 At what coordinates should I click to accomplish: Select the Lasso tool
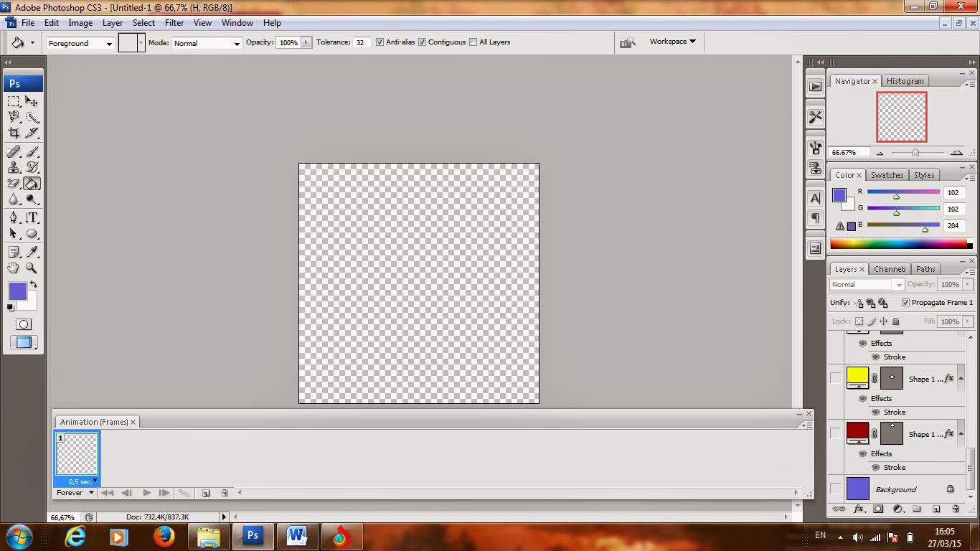tap(14, 117)
